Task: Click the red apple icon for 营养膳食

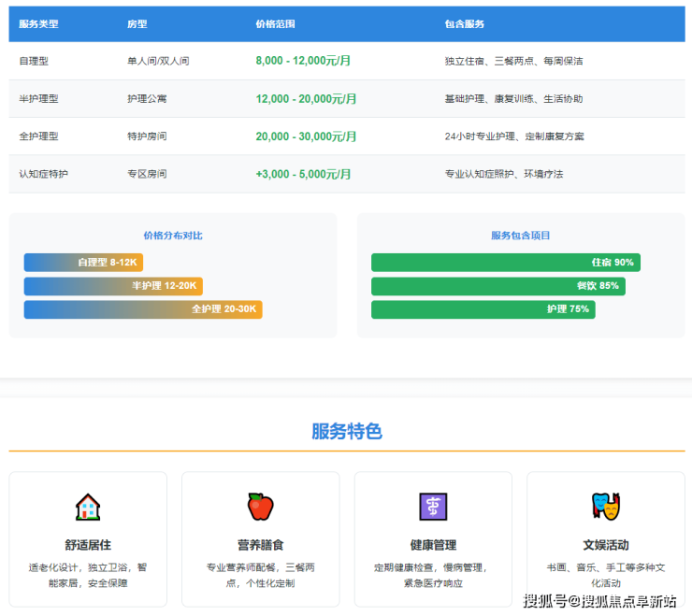Action: click(260, 507)
